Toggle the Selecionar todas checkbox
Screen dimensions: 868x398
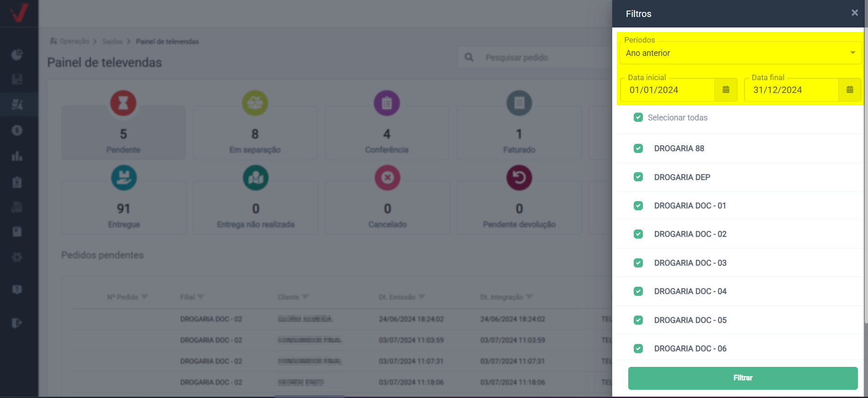638,117
